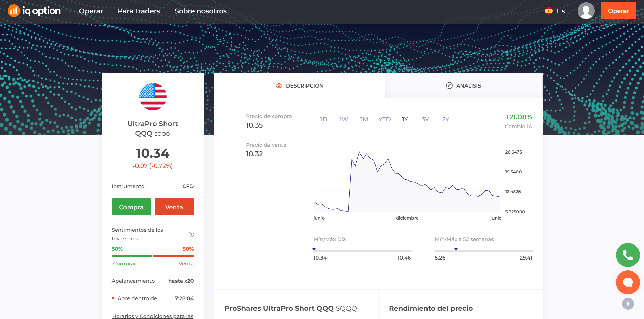
Task: Select the 5Y chart range
Action: (445, 119)
